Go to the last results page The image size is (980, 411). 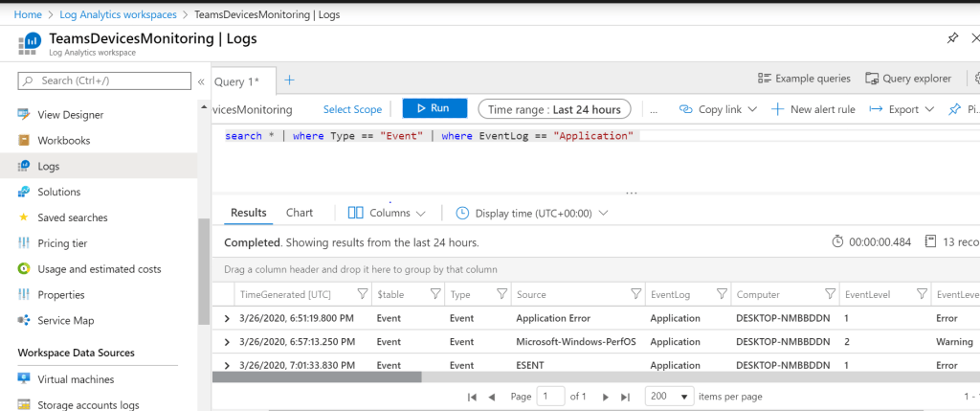click(625, 397)
